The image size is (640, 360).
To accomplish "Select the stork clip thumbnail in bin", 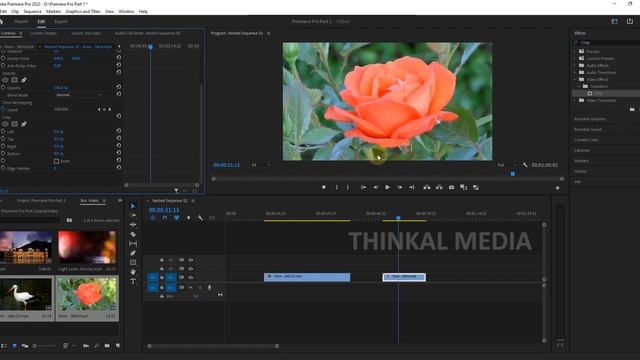I will coord(26,294).
